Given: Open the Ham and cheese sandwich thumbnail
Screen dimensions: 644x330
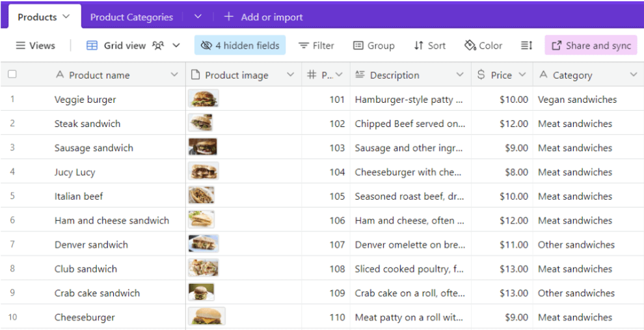Looking at the screenshot, I should (201, 219).
